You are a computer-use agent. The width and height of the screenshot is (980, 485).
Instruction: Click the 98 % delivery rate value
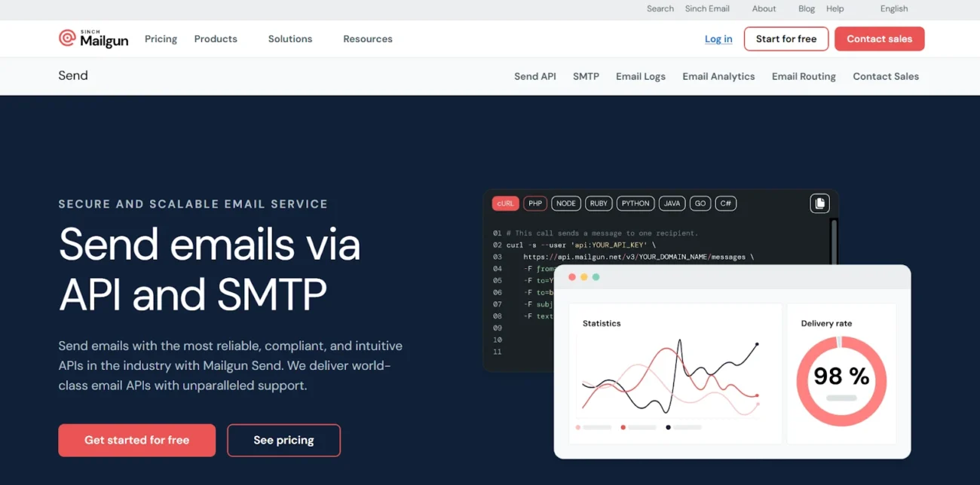pyautogui.click(x=841, y=376)
